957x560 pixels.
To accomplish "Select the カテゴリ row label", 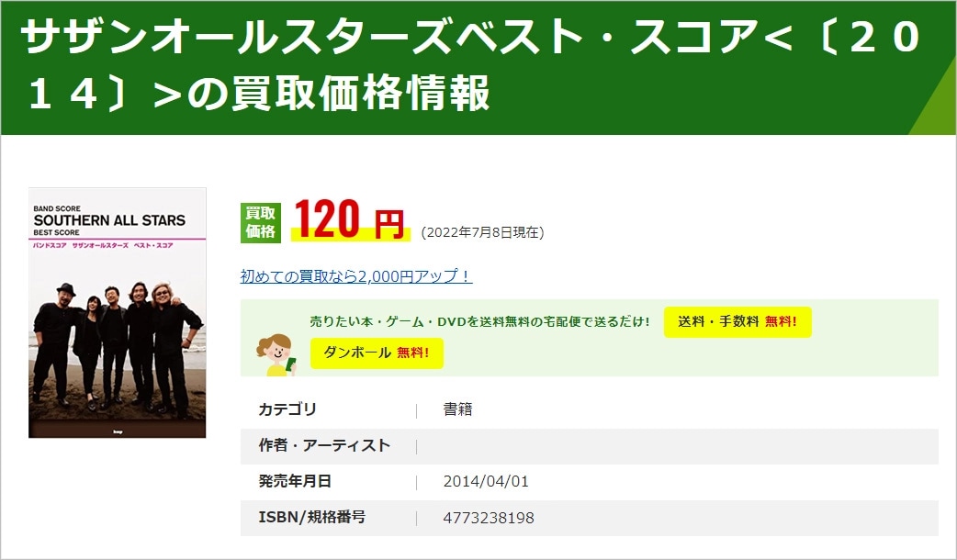I will pyautogui.click(x=287, y=409).
